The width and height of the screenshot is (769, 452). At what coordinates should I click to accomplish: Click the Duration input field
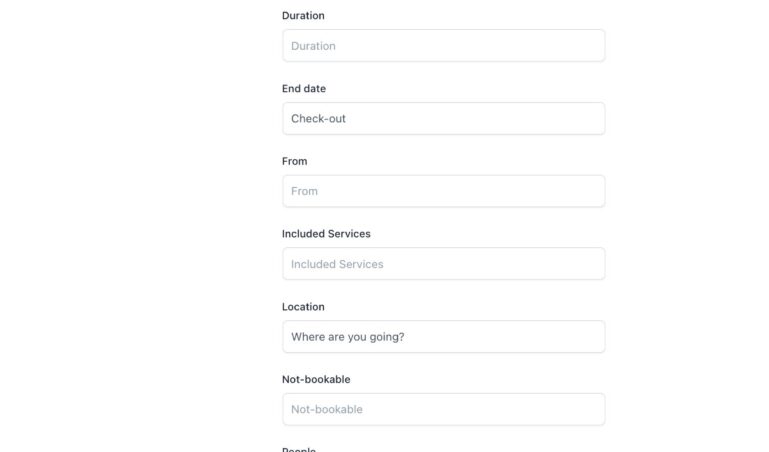[443, 46]
